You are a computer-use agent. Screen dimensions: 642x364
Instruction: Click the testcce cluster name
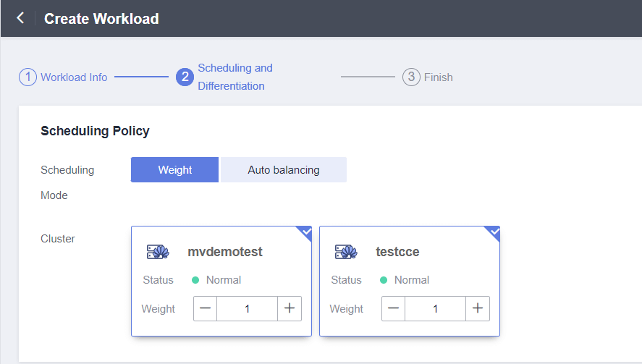point(397,252)
